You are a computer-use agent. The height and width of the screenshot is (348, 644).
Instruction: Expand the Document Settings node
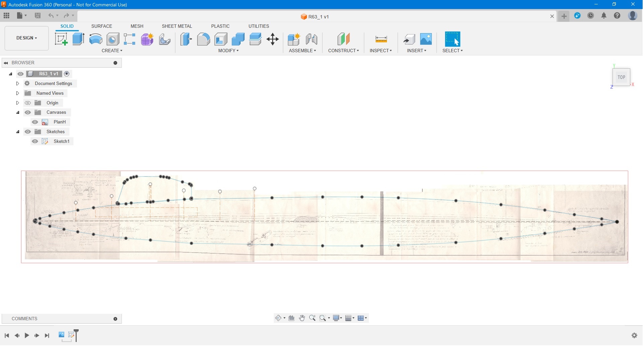18,84
